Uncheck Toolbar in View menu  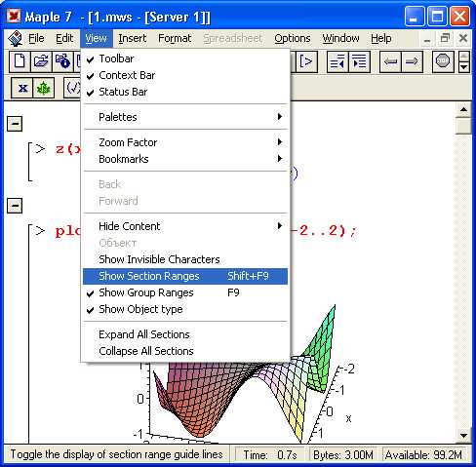(186, 58)
